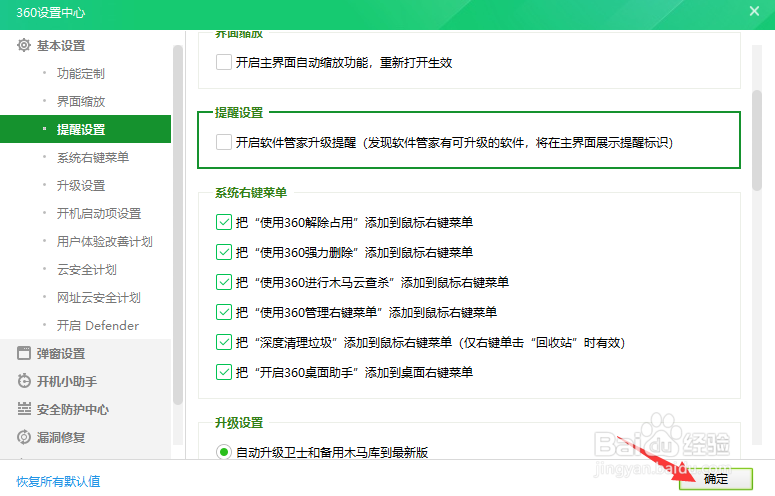Click the settings panel vertical scrollbar thumb

757,140
